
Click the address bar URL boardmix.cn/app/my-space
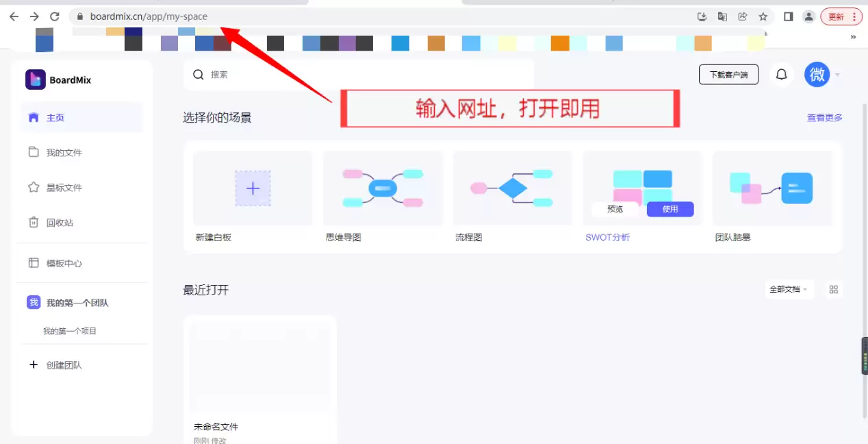149,16
